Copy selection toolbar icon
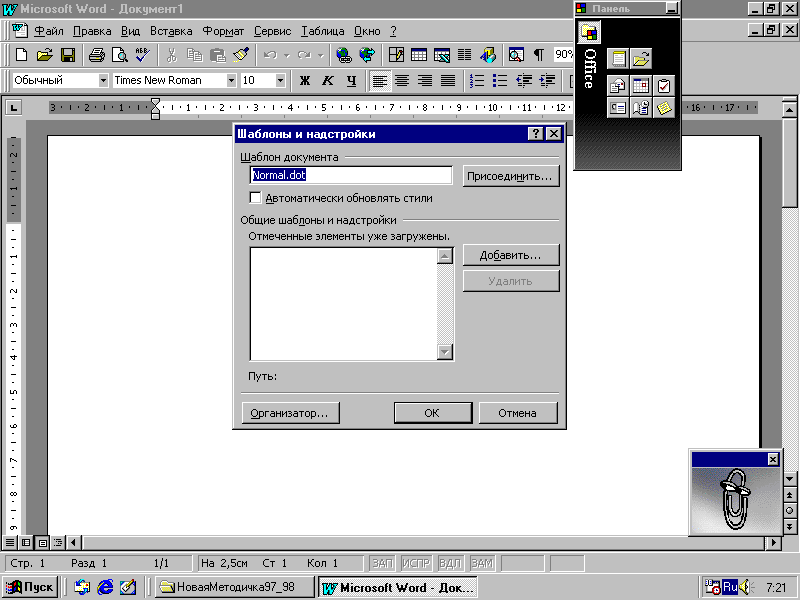This screenshot has width=800, height=600. (x=194, y=55)
